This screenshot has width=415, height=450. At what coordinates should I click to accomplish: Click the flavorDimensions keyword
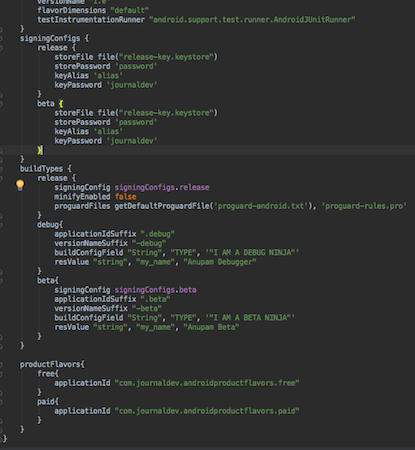coord(71,10)
